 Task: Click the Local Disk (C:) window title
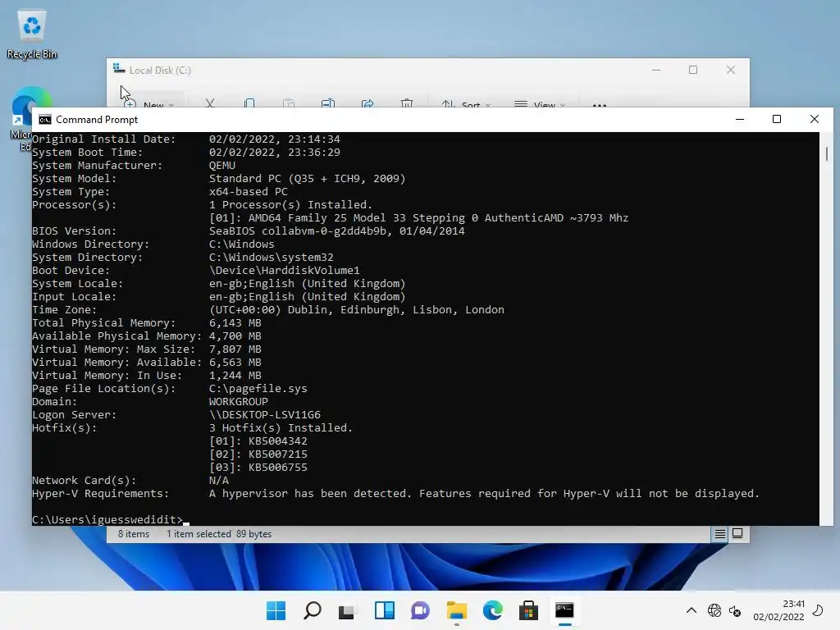click(x=160, y=71)
